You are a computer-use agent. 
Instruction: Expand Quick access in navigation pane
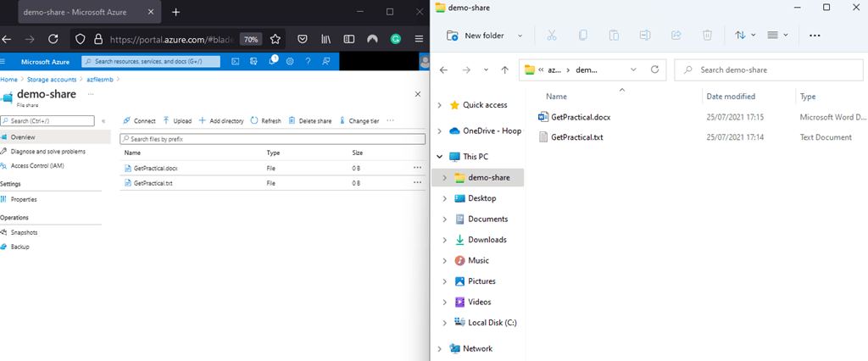[x=440, y=105]
